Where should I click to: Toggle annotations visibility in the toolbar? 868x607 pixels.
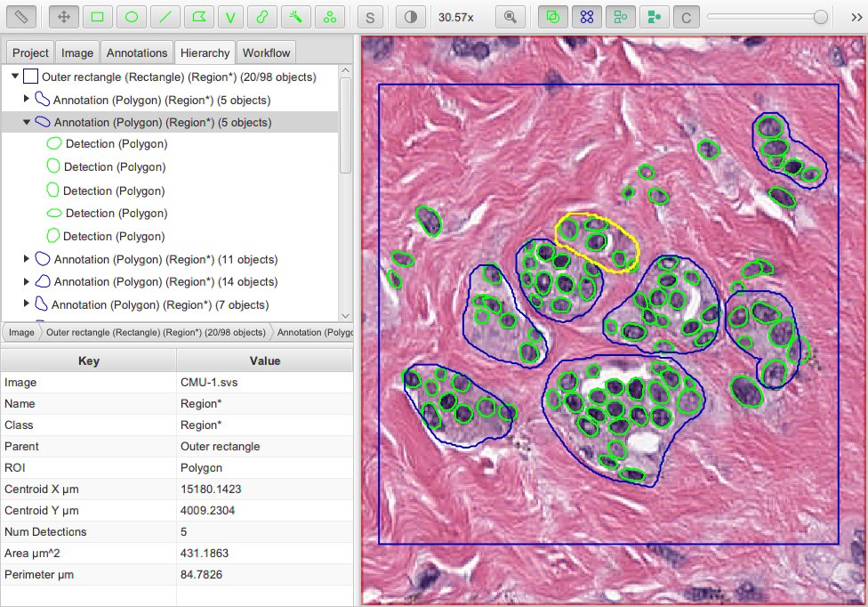point(552,17)
